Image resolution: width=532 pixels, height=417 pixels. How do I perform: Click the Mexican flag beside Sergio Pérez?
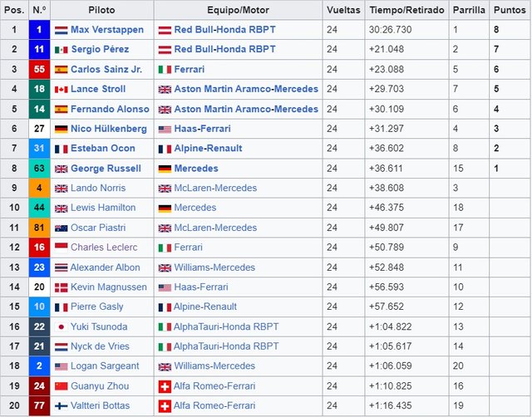[61, 50]
